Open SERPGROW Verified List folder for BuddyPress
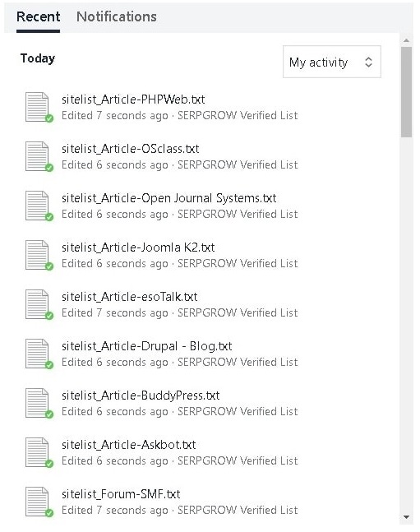 click(238, 412)
